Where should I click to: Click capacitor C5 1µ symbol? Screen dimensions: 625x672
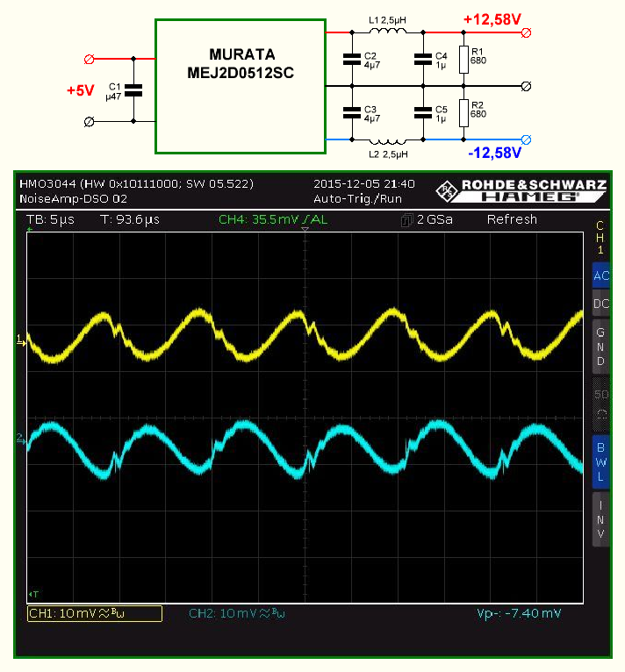tap(423, 112)
